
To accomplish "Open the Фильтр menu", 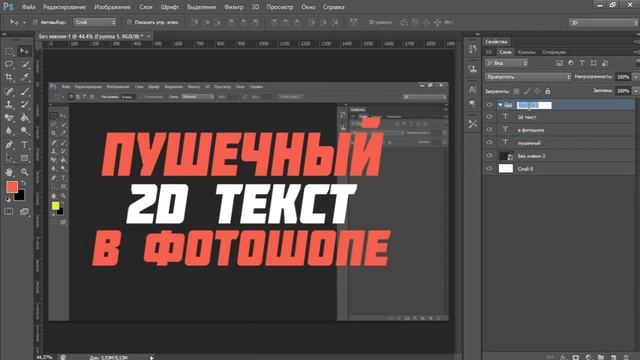I will click(233, 7).
